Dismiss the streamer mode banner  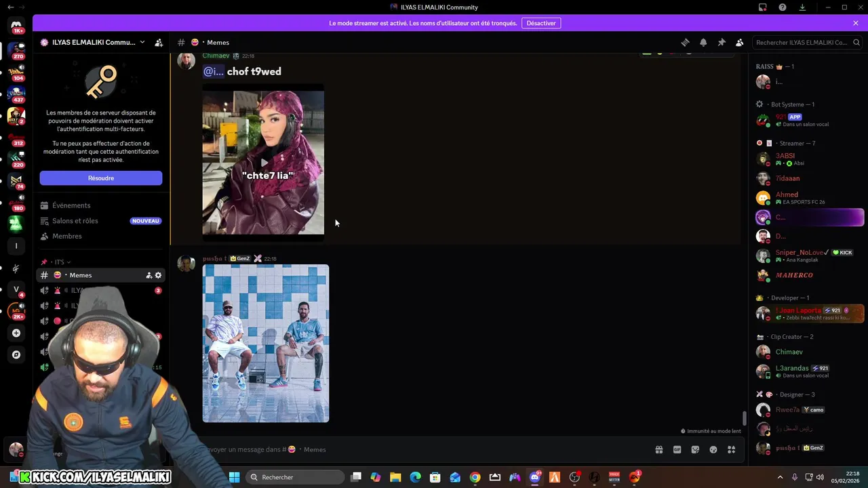tap(856, 23)
